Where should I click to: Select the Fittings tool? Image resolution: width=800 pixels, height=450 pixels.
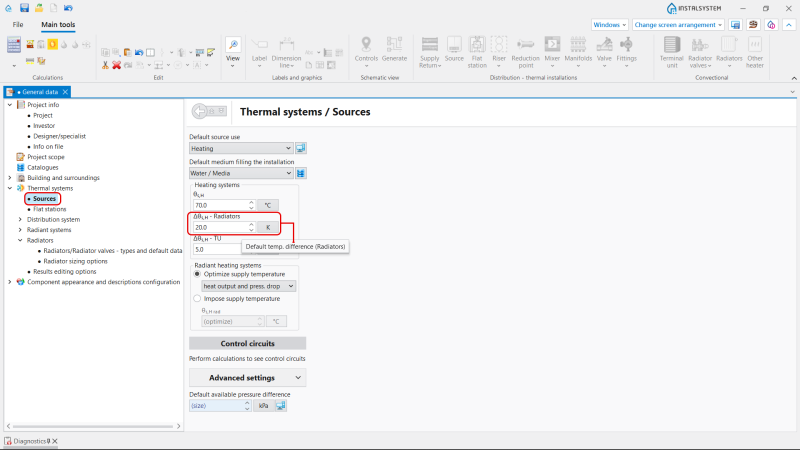[627, 52]
